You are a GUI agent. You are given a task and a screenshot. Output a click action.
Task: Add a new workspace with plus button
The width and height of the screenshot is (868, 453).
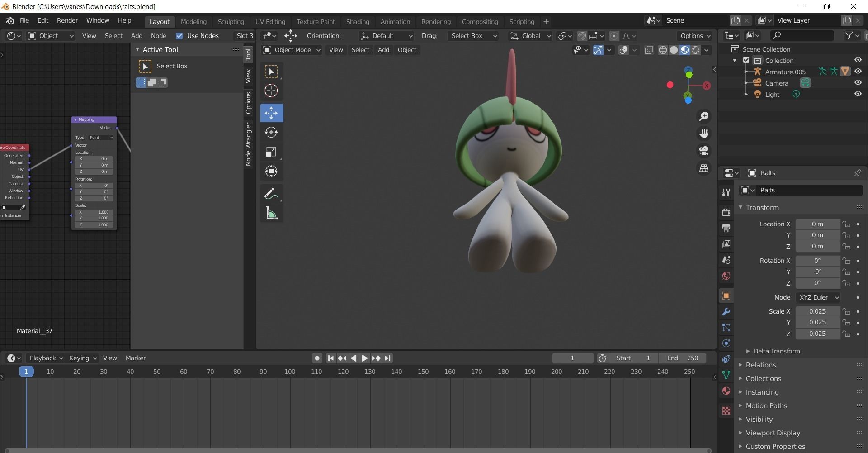click(x=546, y=21)
